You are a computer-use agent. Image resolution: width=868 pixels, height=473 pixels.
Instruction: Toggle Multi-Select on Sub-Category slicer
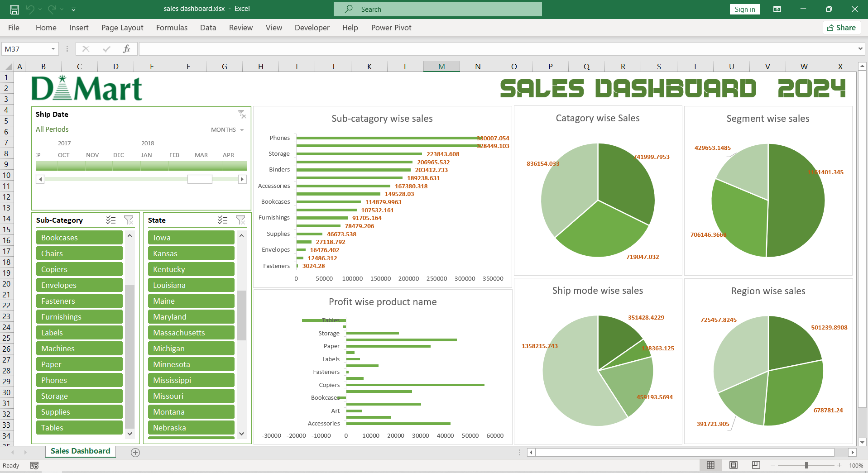click(x=111, y=220)
